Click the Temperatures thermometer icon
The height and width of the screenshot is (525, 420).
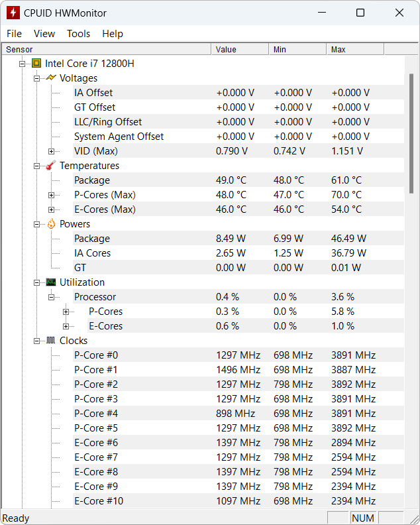tap(51, 166)
